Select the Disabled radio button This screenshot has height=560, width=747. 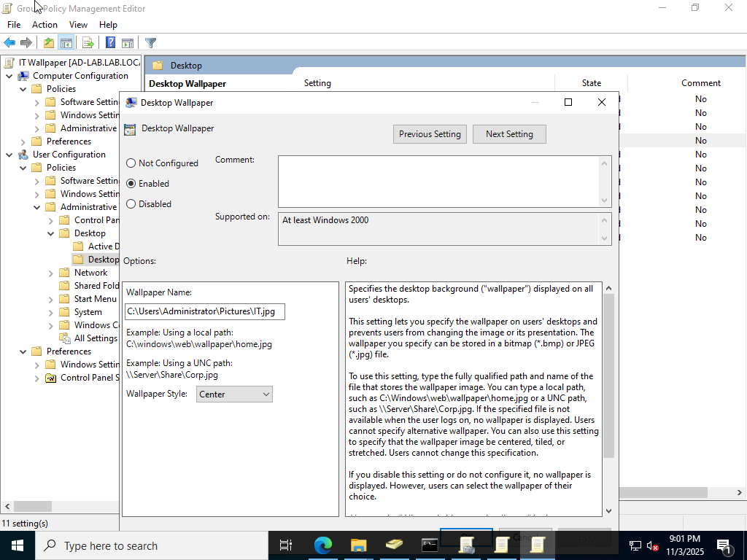132,203
